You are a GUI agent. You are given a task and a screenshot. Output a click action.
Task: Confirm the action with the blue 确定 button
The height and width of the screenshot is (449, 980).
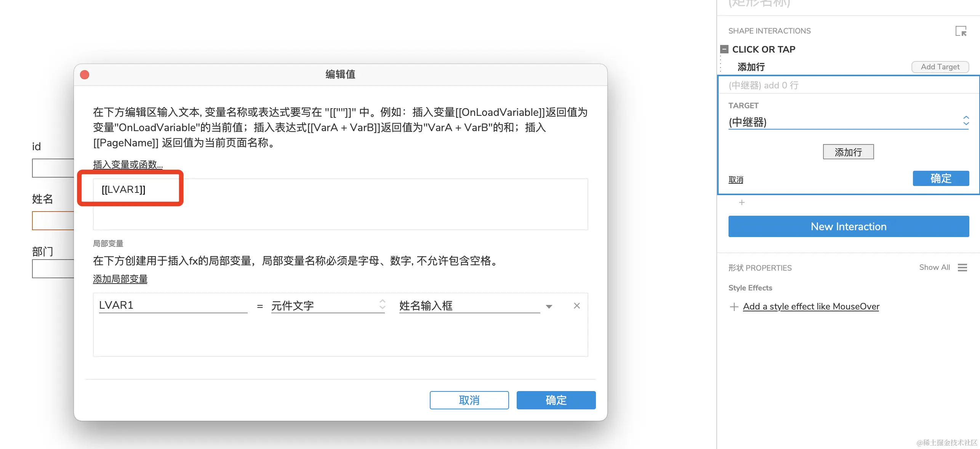click(940, 178)
